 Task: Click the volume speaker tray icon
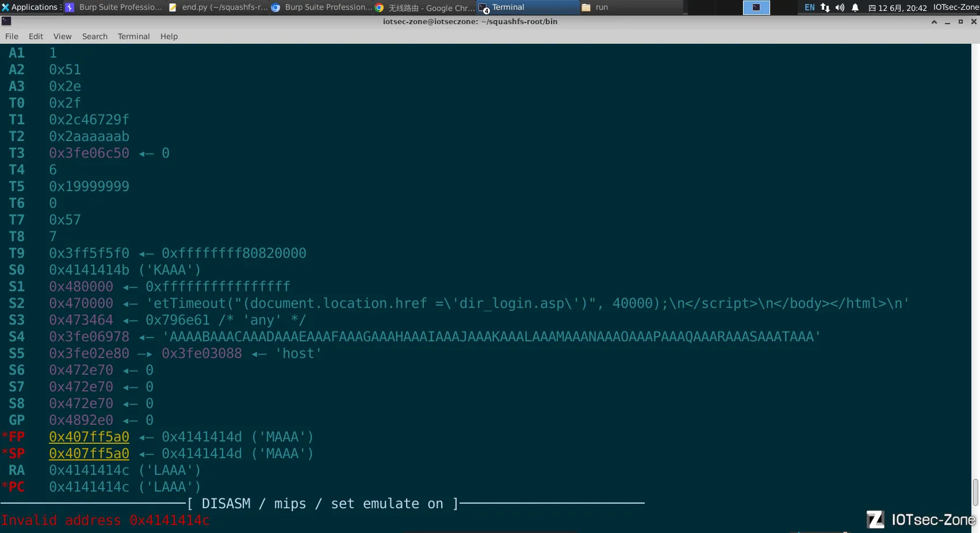840,7
